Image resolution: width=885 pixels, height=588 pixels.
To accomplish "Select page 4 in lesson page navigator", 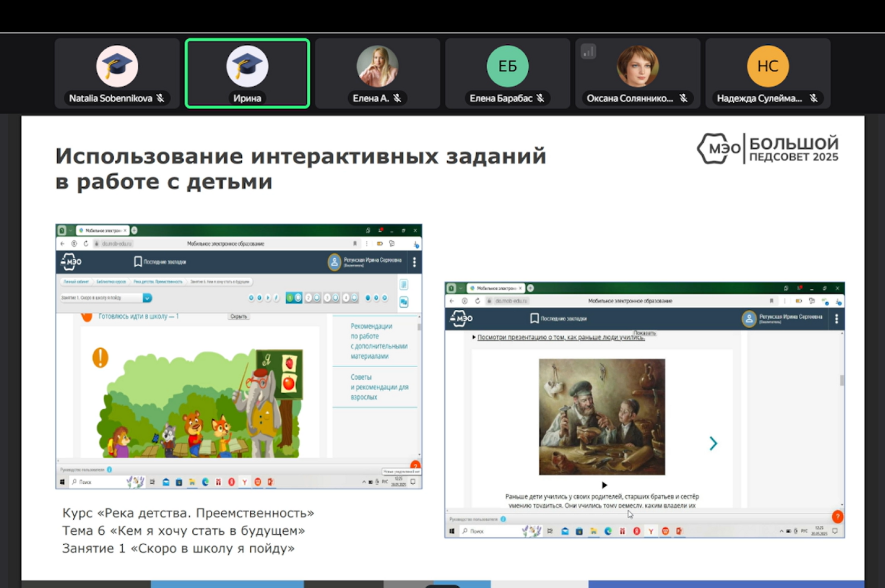I will click(x=350, y=298).
